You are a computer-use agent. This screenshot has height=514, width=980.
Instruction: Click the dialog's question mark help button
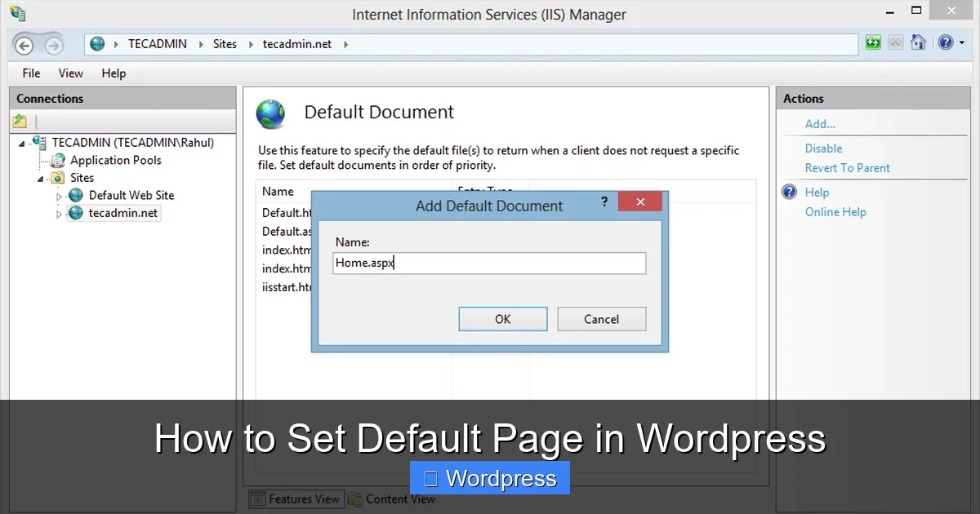(604, 202)
